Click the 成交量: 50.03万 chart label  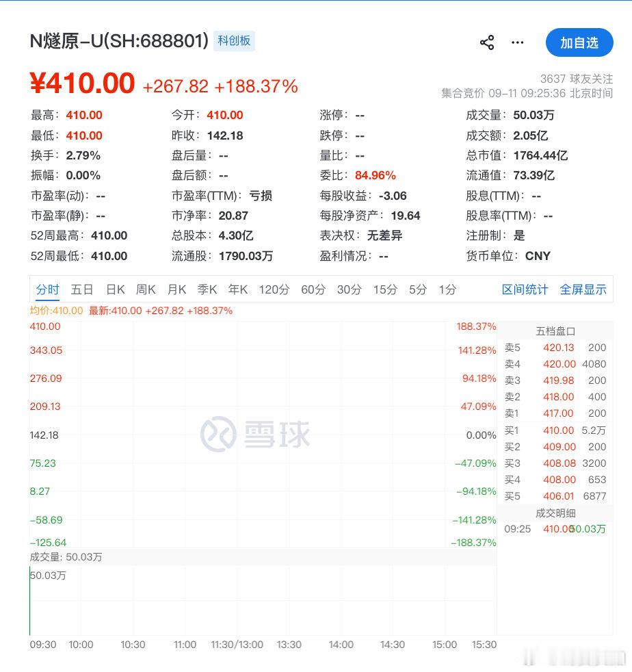(66, 557)
